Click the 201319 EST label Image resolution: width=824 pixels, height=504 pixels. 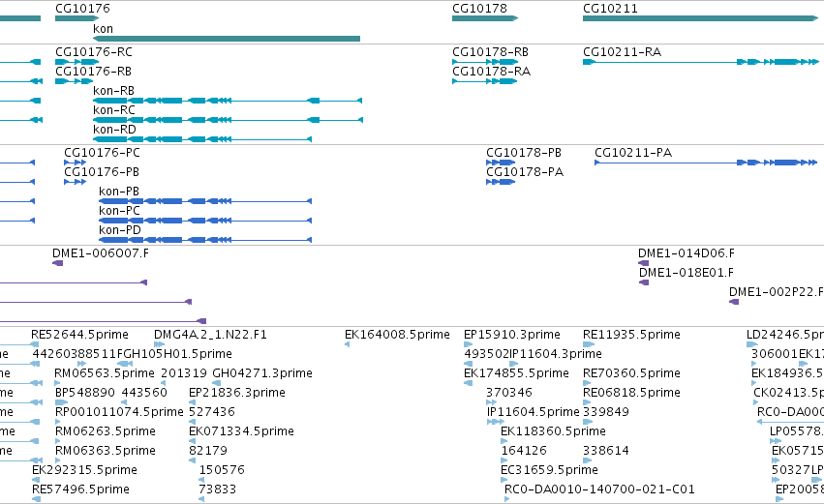pos(184,373)
